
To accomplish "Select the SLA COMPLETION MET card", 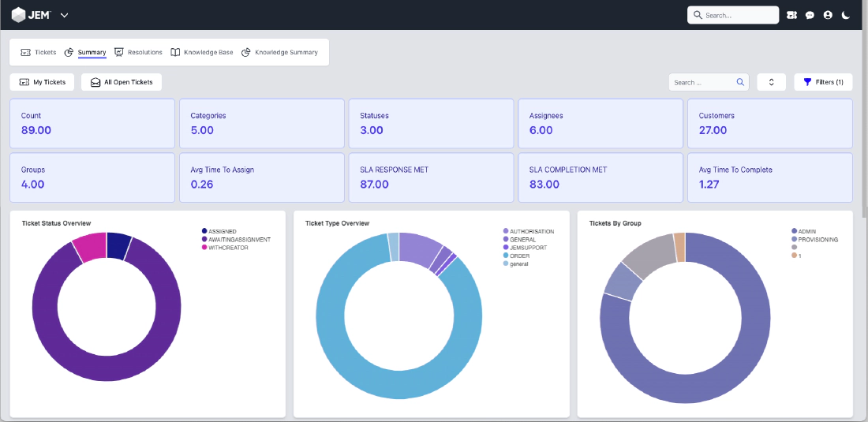I will tap(600, 177).
